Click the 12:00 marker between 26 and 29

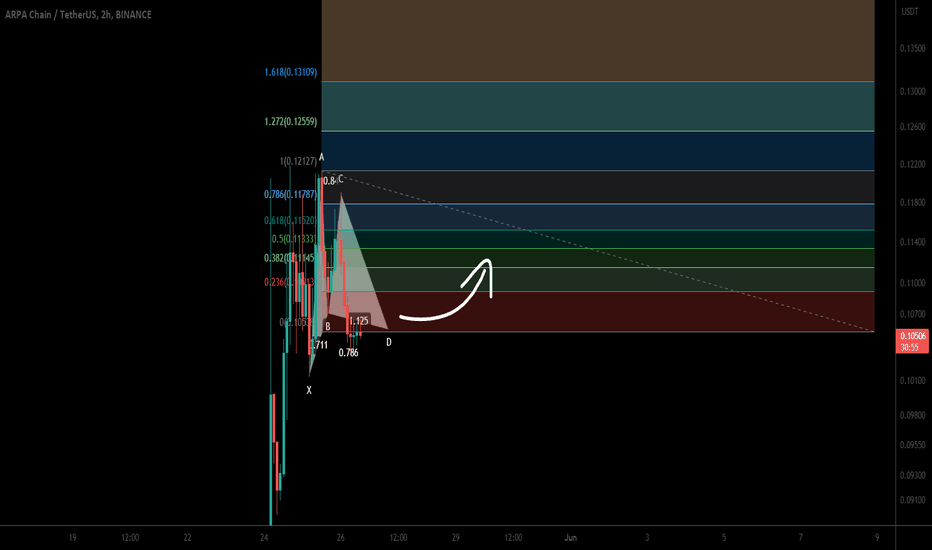[398, 538]
